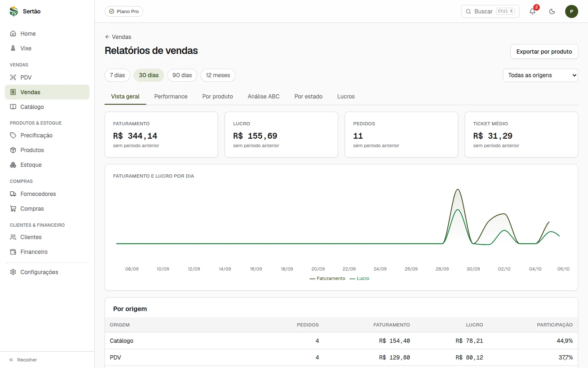The width and height of the screenshot is (588, 368).
Task: Open the Todas as origens dropdown
Action: 541,75
